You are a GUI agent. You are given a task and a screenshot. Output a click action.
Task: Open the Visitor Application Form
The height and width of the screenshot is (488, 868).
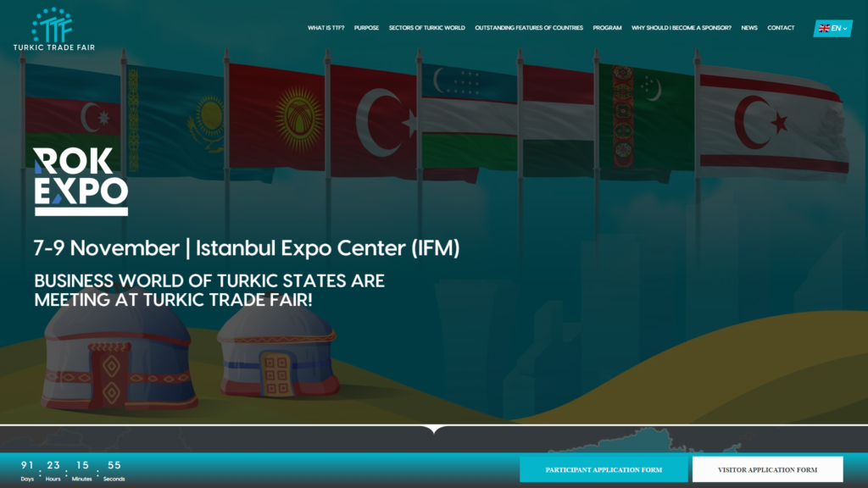[x=767, y=469]
